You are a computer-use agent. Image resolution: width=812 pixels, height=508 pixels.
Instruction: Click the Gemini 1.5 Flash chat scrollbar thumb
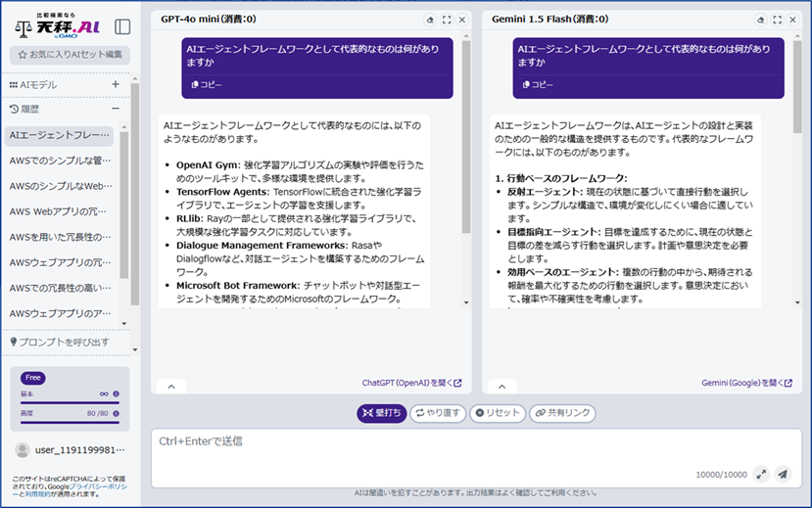[x=797, y=87]
